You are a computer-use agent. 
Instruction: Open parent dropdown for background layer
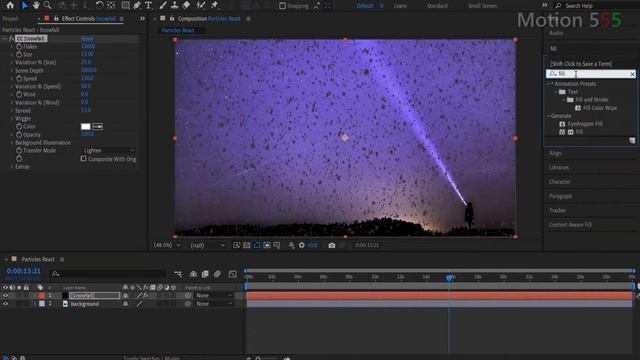pos(214,304)
